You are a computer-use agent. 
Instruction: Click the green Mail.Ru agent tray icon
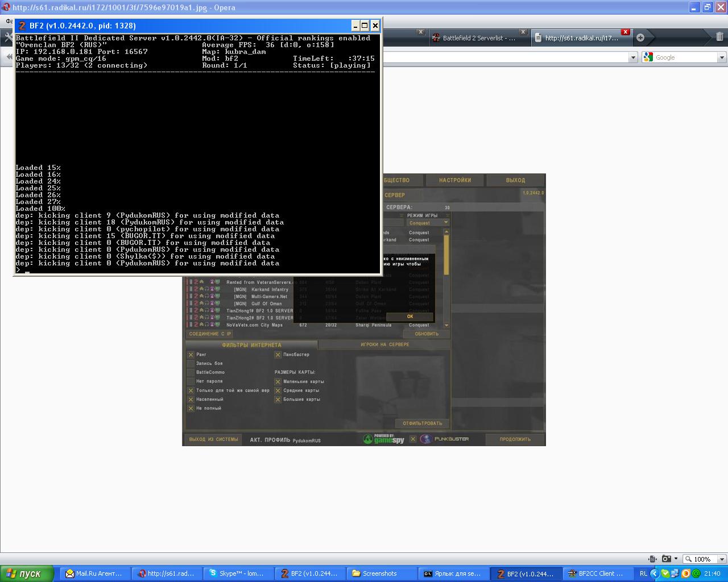point(696,573)
